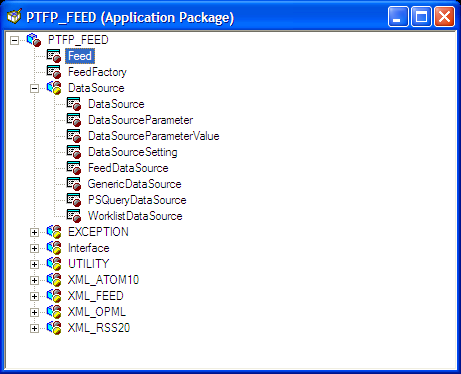Image resolution: width=461 pixels, height=374 pixels.
Task: Select the DataSource class label under DataSource folder
Action: (x=116, y=104)
